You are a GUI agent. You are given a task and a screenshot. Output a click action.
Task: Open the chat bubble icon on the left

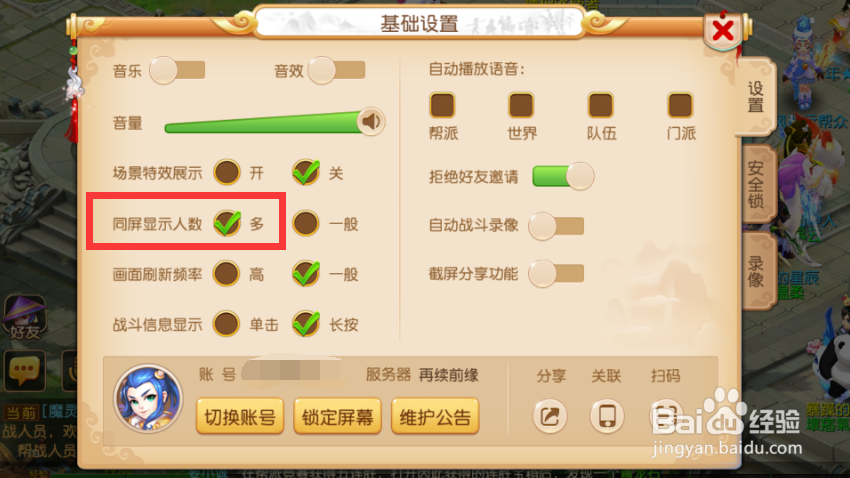(24, 371)
